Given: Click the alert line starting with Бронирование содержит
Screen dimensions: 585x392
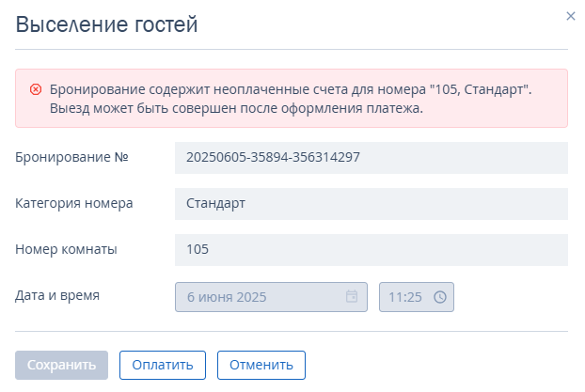Looking at the screenshot, I should click(291, 89).
